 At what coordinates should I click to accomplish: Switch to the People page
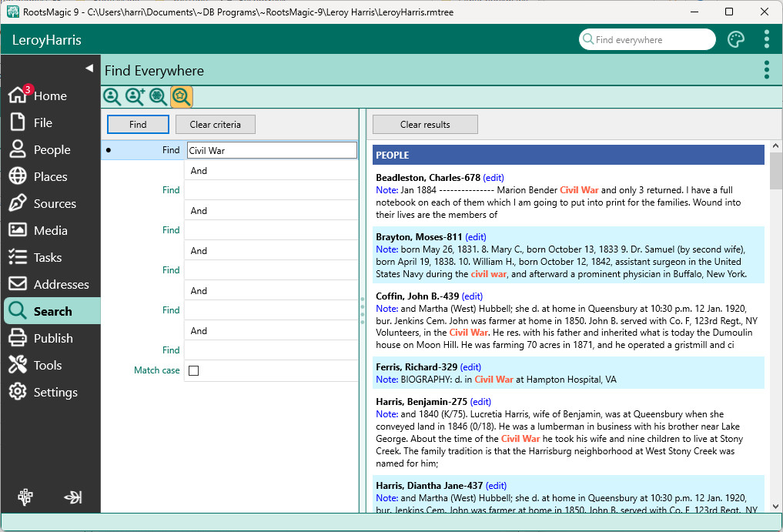tap(52, 150)
